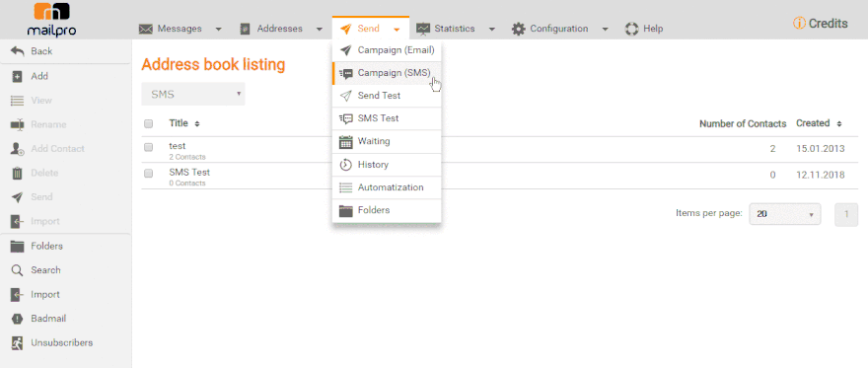This screenshot has height=368, width=868.
Task: Click the Automatization list icon
Action: pos(346,187)
